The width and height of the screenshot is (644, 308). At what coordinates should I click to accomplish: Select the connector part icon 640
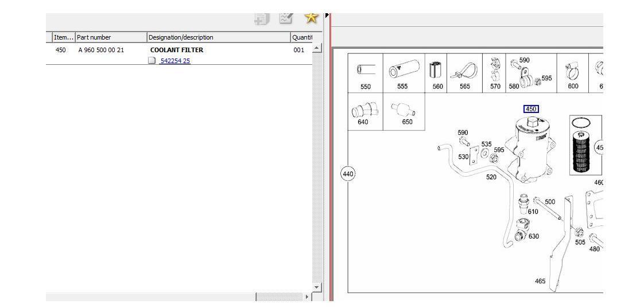(x=363, y=110)
